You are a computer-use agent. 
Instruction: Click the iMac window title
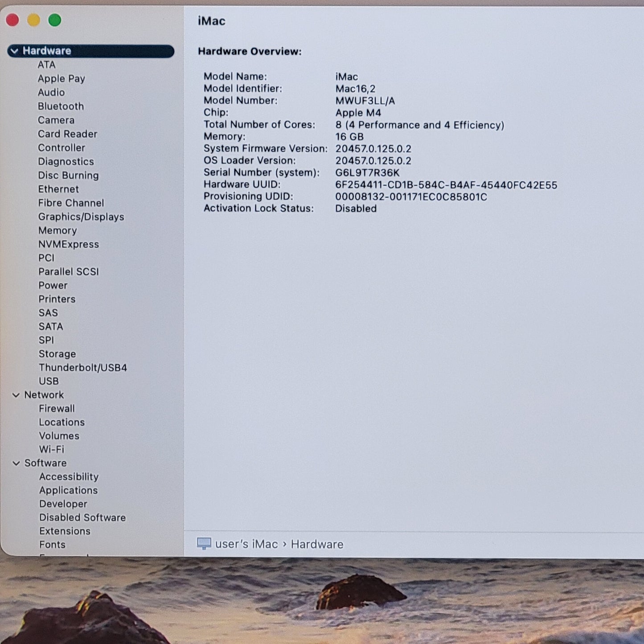pos(211,21)
